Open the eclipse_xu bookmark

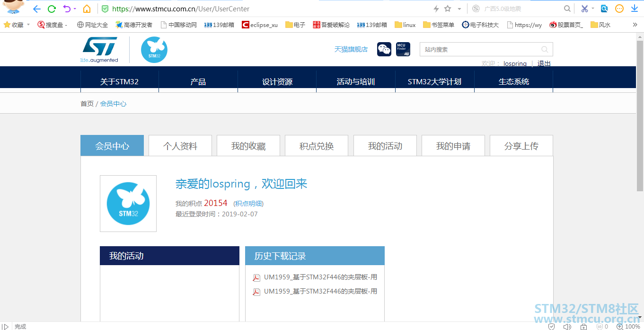point(260,25)
